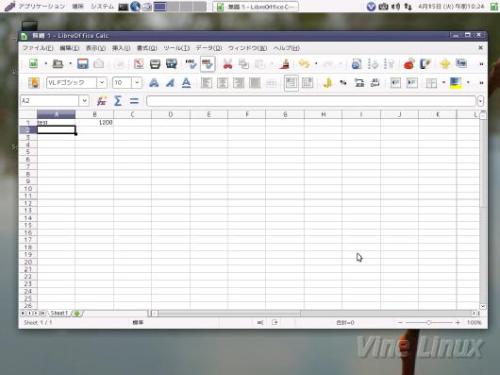Click the Export as PDF icon
Viewport: 500px width, 375px height.
click(x=138, y=63)
